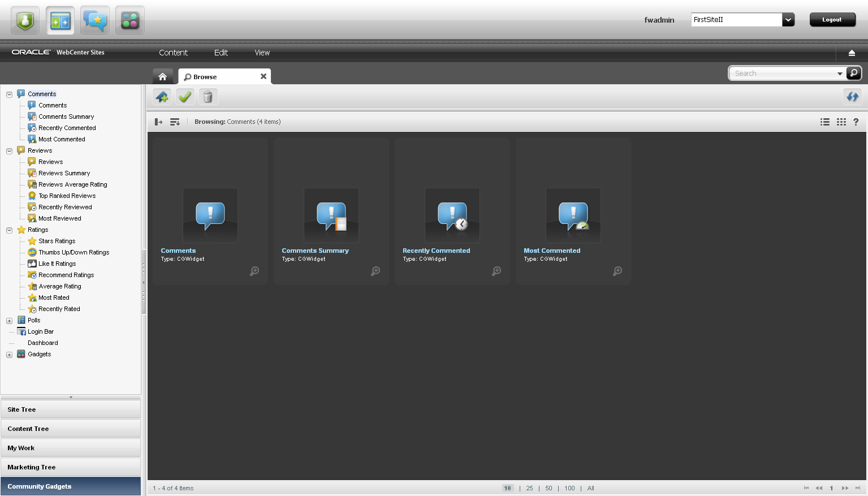Close the Browse tab
Image resolution: width=868 pixels, height=496 pixels.
(x=264, y=76)
